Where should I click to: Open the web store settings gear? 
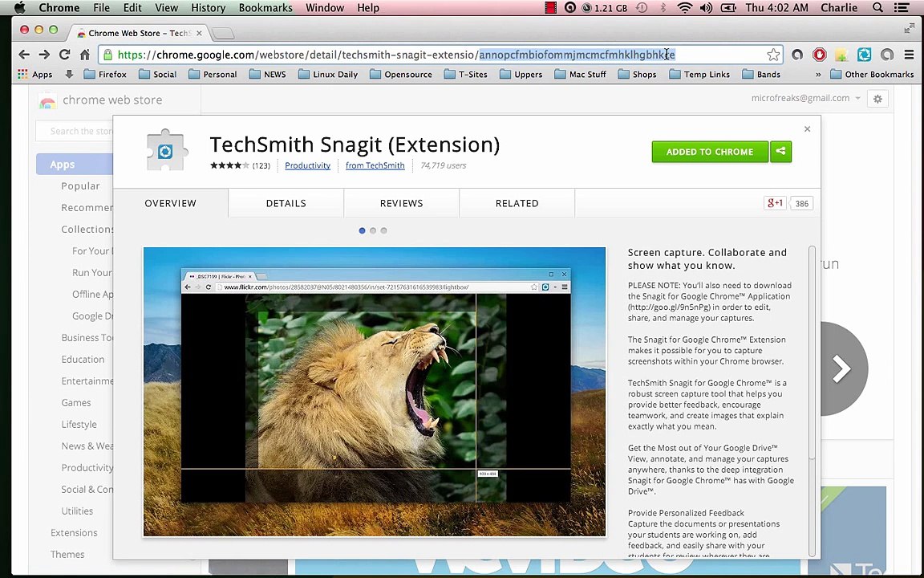(877, 99)
